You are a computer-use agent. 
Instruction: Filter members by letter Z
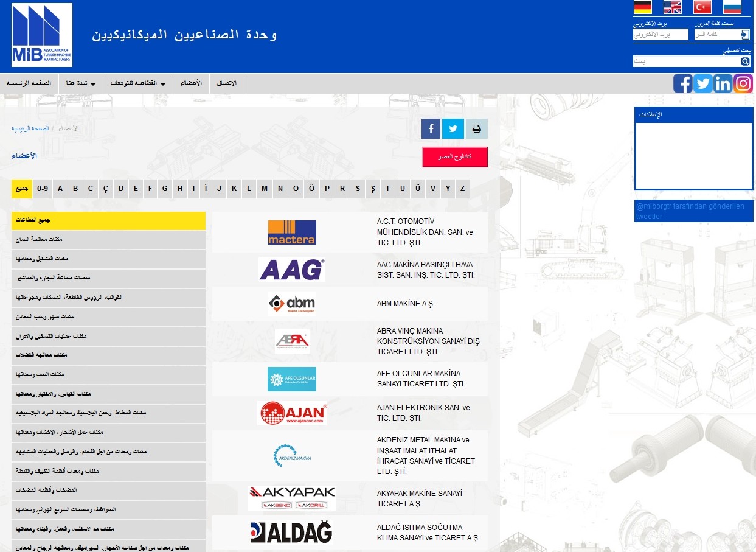point(462,189)
